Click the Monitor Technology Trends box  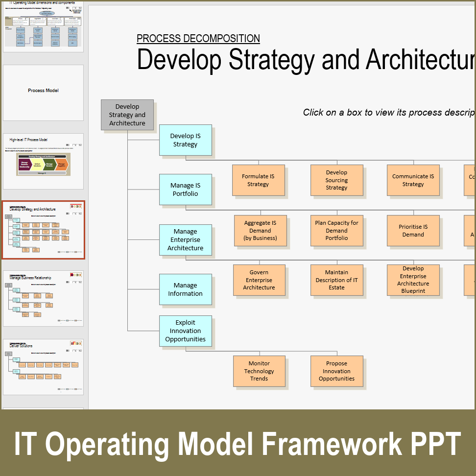[x=259, y=371]
